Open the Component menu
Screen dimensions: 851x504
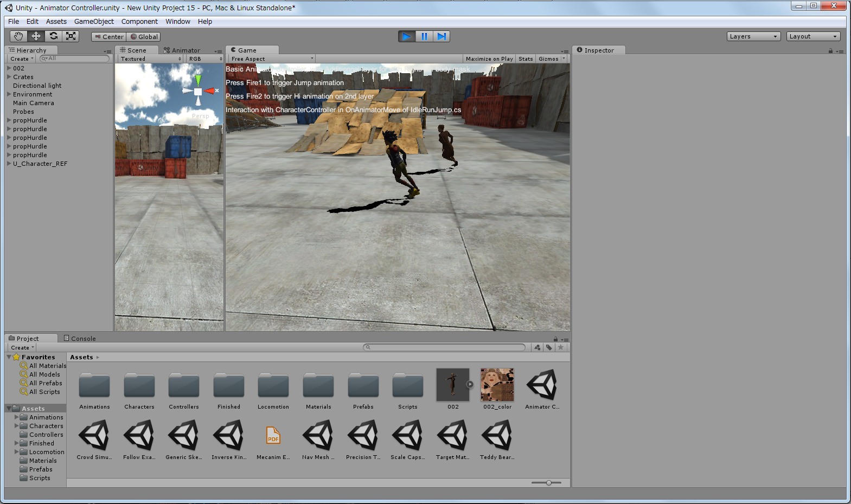[x=139, y=22]
